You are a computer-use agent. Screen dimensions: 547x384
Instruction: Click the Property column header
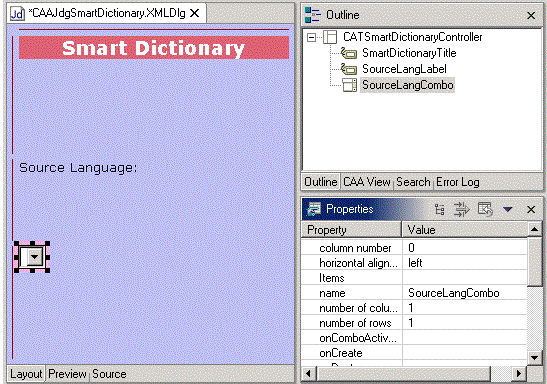tap(352, 230)
